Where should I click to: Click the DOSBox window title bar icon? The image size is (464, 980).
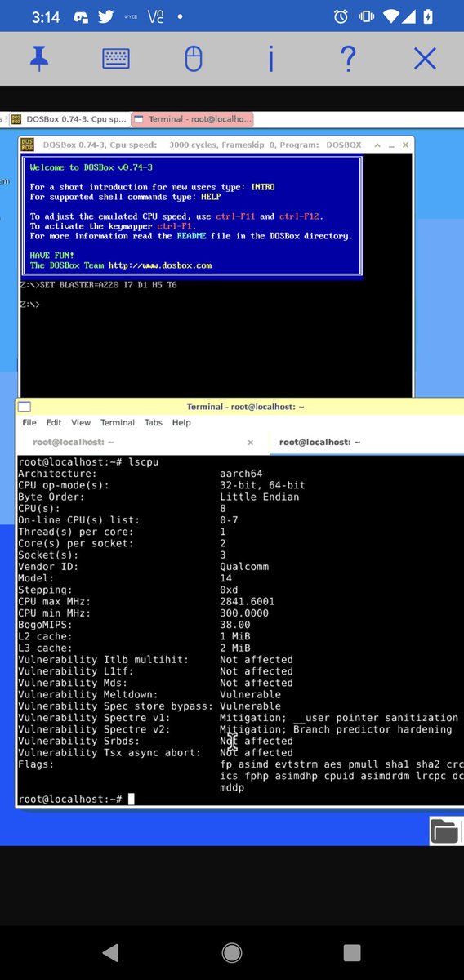[28, 145]
